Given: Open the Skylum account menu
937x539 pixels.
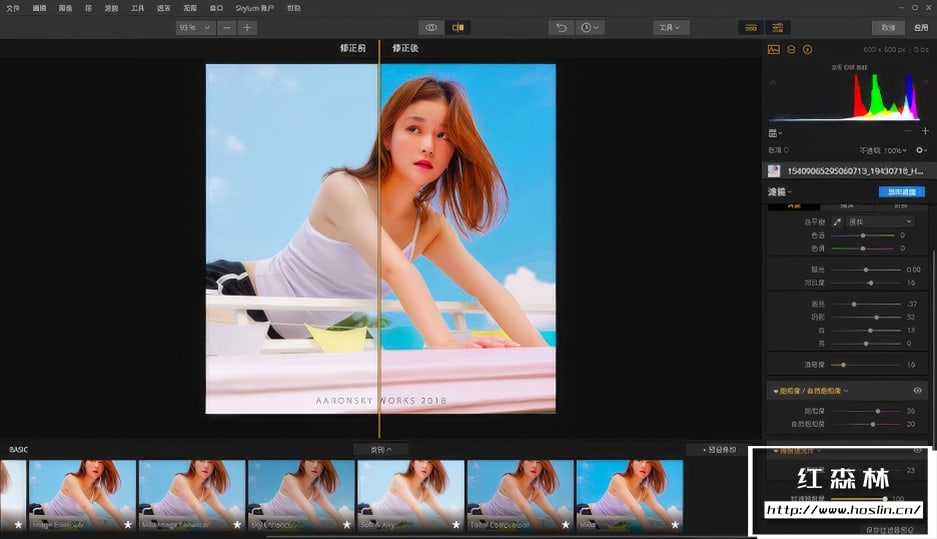Looking at the screenshot, I should click(x=255, y=8).
